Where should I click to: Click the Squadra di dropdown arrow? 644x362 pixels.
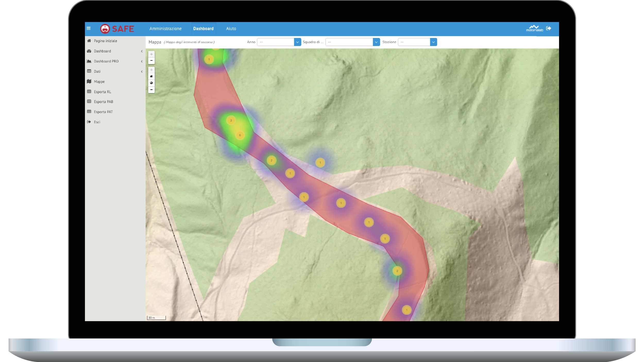pos(376,42)
